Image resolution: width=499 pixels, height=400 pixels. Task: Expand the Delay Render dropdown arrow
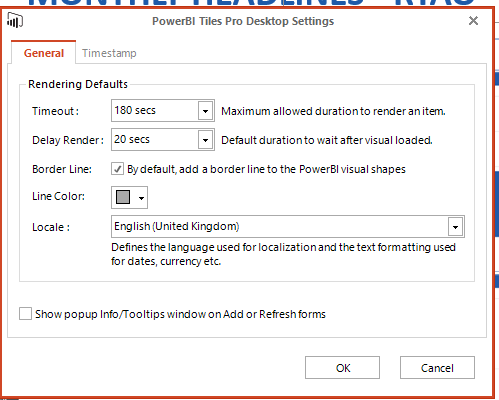point(206,140)
